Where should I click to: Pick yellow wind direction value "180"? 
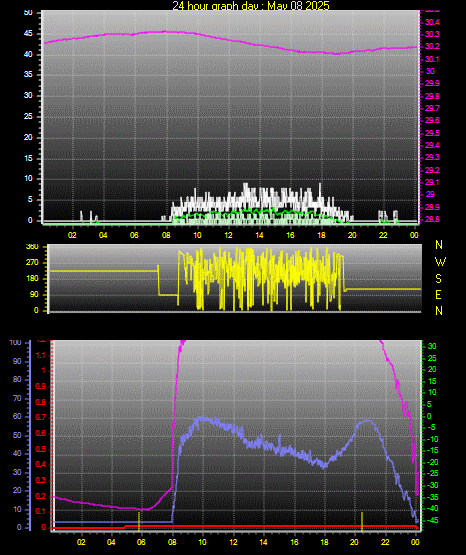click(32, 279)
